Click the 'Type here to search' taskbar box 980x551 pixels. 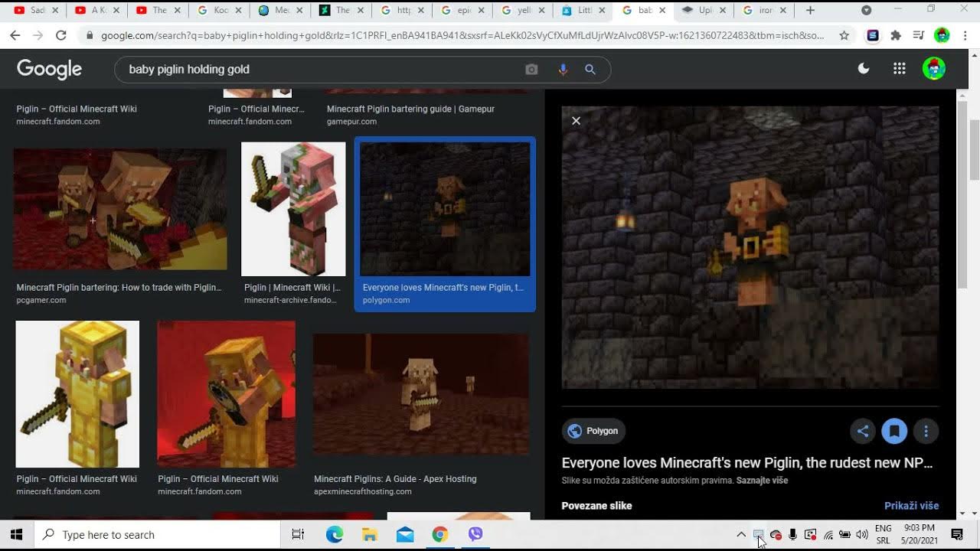point(158,534)
